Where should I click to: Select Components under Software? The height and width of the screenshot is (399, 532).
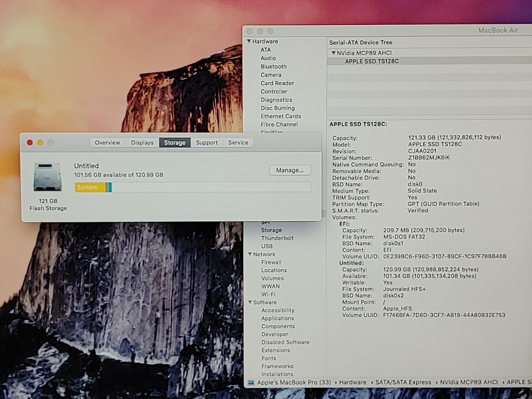point(278,326)
